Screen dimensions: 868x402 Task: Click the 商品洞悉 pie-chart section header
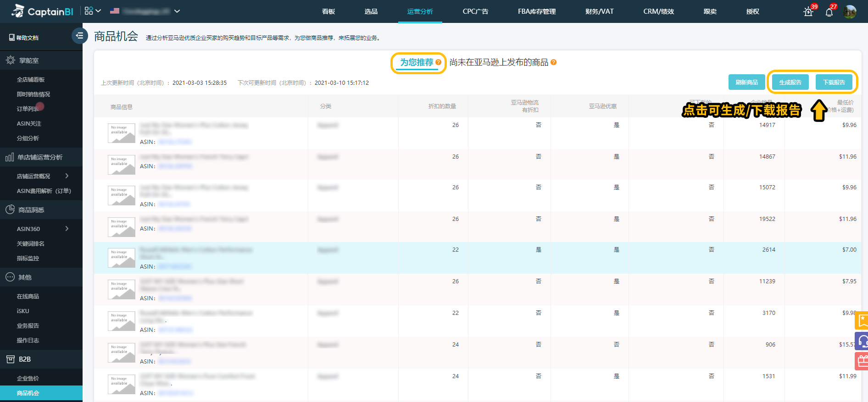[x=41, y=210]
